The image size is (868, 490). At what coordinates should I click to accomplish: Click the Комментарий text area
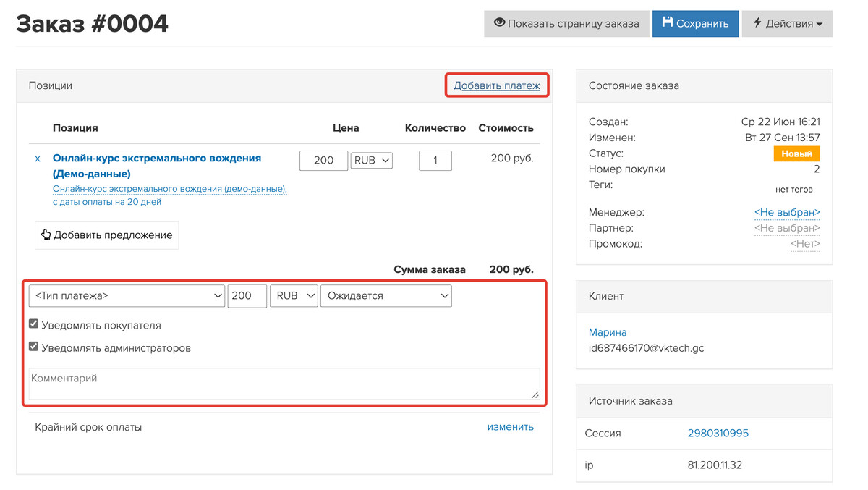[x=284, y=384]
